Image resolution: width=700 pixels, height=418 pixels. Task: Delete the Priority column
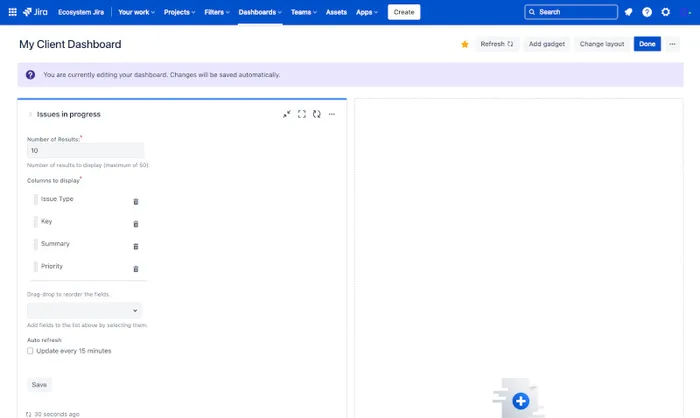point(136,269)
